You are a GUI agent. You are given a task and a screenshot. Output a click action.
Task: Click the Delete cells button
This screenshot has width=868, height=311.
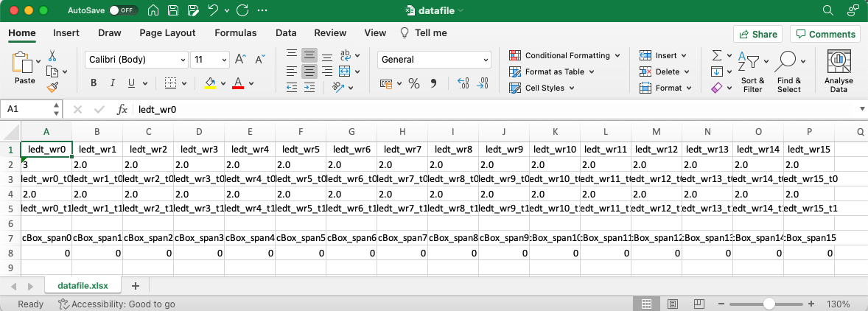click(x=663, y=71)
